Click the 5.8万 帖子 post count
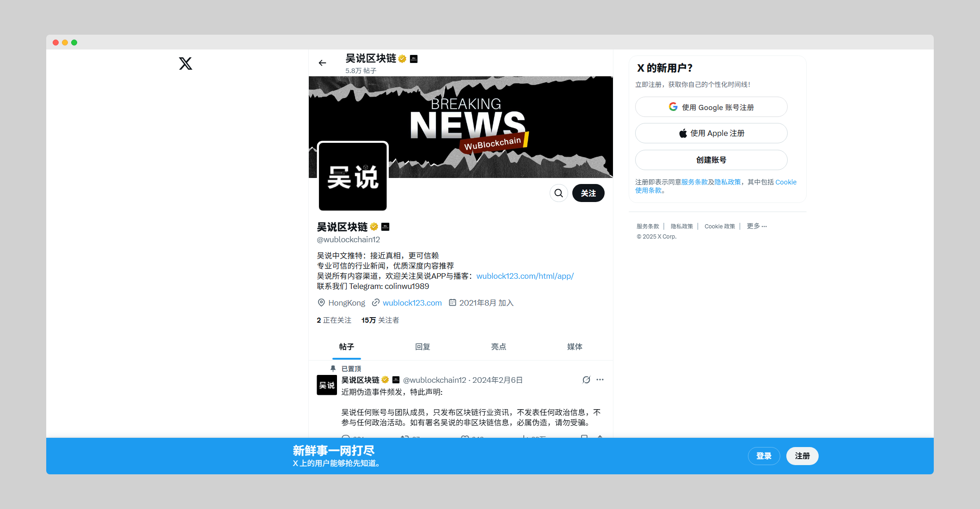Viewport: 980px width, 509px height. tap(361, 71)
